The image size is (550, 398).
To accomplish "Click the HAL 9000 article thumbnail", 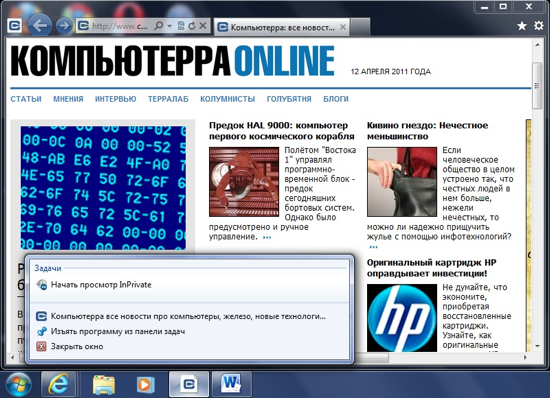I will point(244,182).
